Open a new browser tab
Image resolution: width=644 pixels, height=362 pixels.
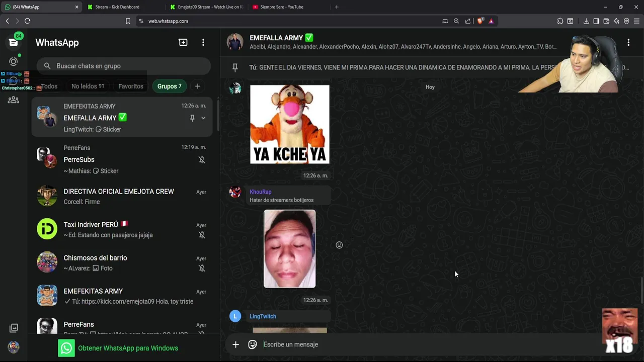click(337, 7)
